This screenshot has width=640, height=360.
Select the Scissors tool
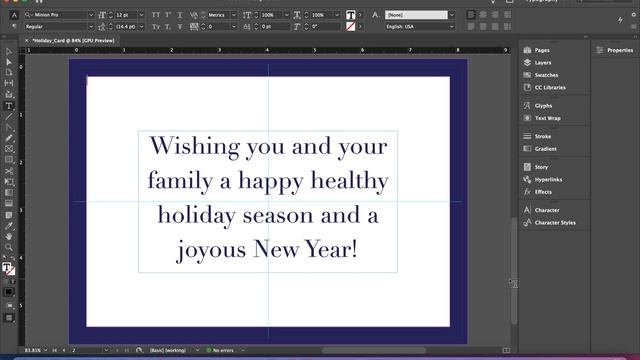coord(9,171)
